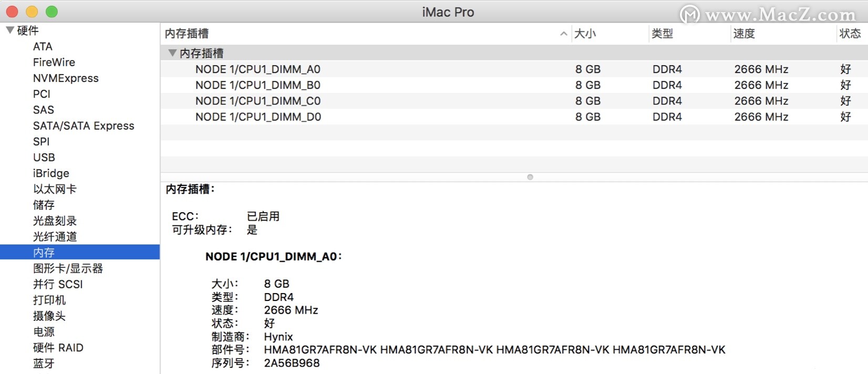Click 可升级内存 value 是
The image size is (868, 374).
tap(252, 230)
